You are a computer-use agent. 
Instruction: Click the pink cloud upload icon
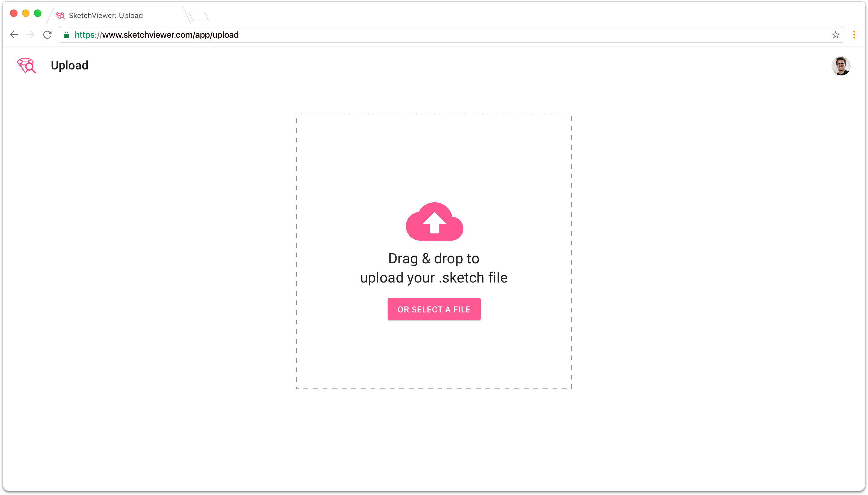pos(434,222)
